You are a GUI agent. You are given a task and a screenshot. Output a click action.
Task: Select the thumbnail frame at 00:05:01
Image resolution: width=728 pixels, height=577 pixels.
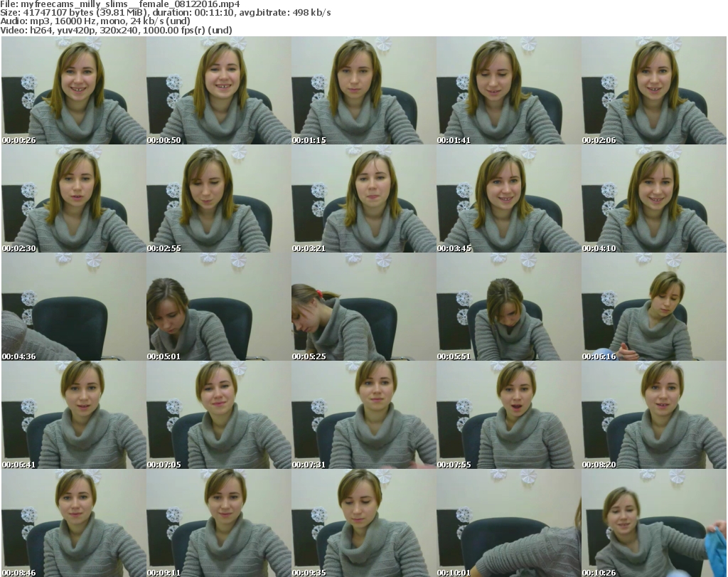pyautogui.click(x=219, y=307)
